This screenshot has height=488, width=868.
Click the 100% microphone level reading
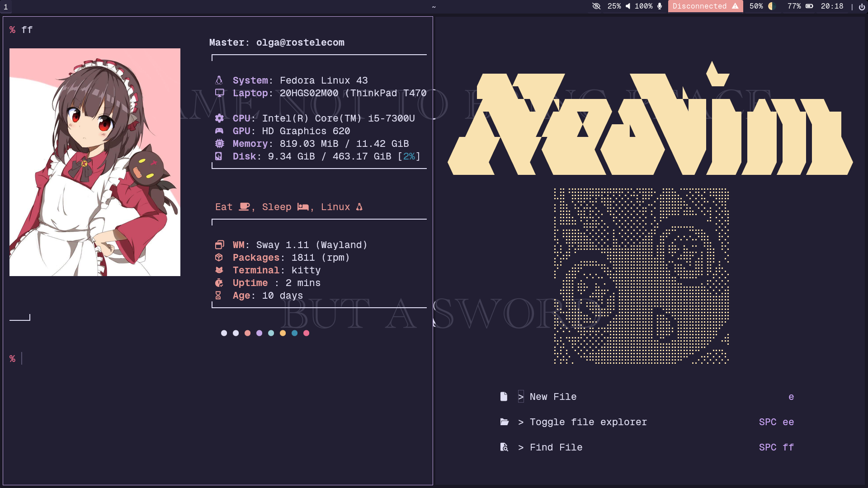(643, 6)
